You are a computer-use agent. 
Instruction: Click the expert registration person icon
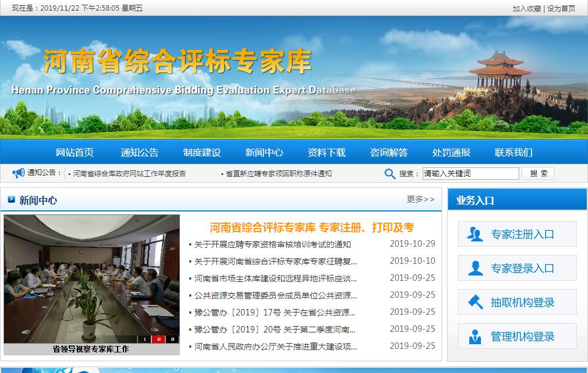pyautogui.click(x=475, y=234)
